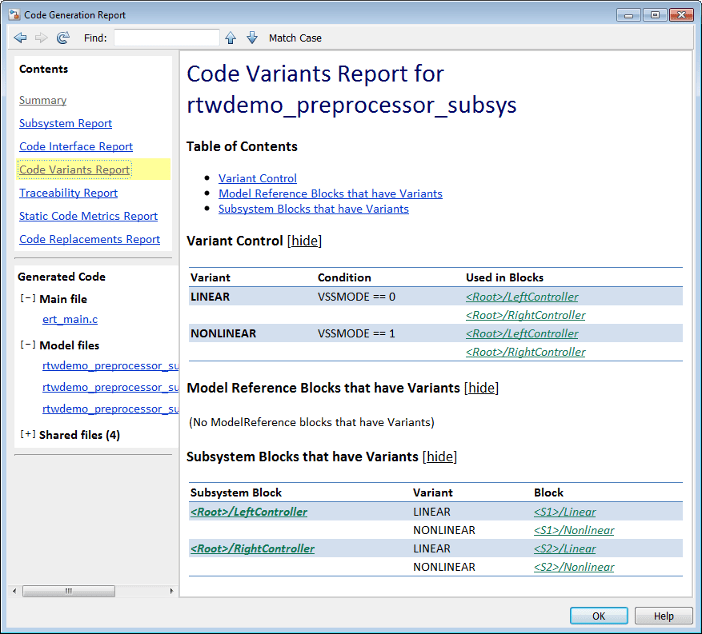Open the Traceability Report link
The image size is (702, 634).
(68, 193)
